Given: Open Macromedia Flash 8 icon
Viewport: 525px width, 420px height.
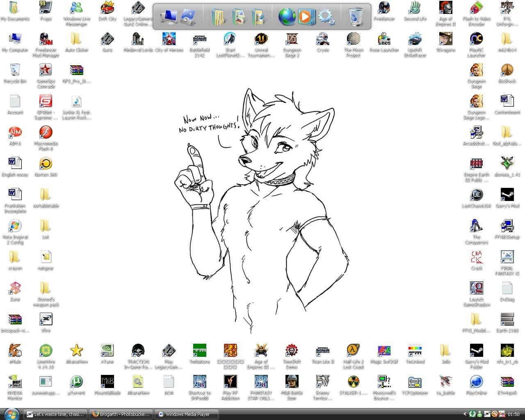Looking at the screenshot, I should [46, 133].
